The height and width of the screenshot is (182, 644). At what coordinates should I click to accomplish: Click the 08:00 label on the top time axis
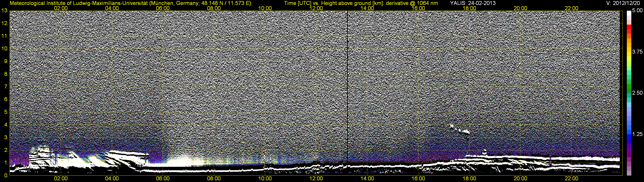pyautogui.click(x=214, y=8)
